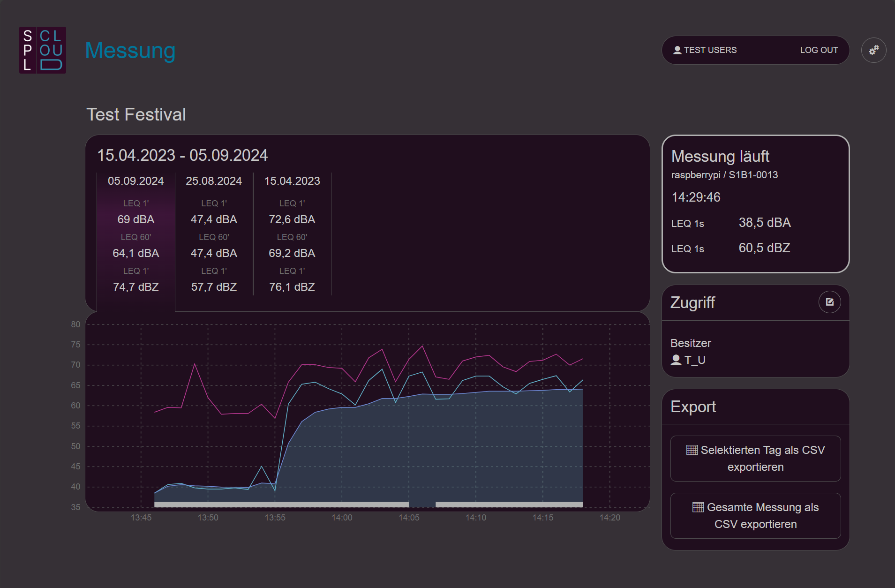The height and width of the screenshot is (588, 895).
Task: Click the table icon in the selected-day export
Action: click(x=692, y=450)
